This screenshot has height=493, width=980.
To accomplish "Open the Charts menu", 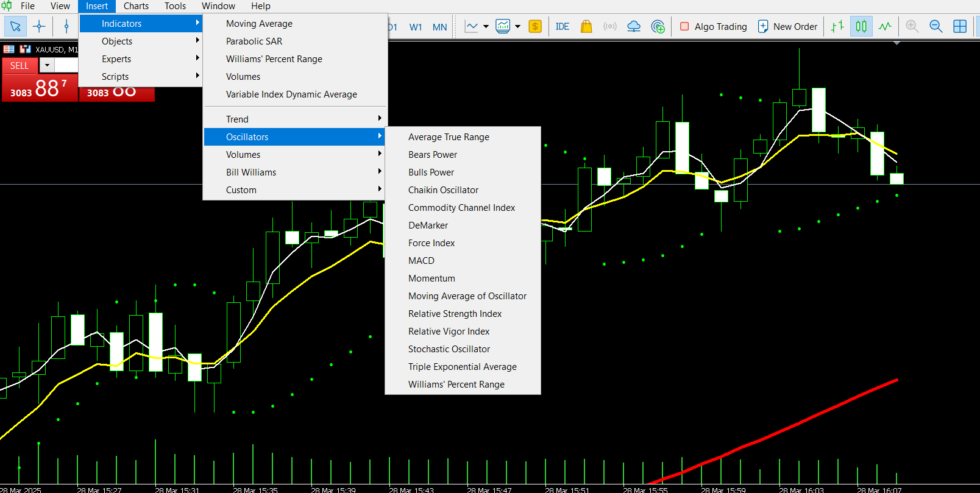I will pyautogui.click(x=136, y=5).
